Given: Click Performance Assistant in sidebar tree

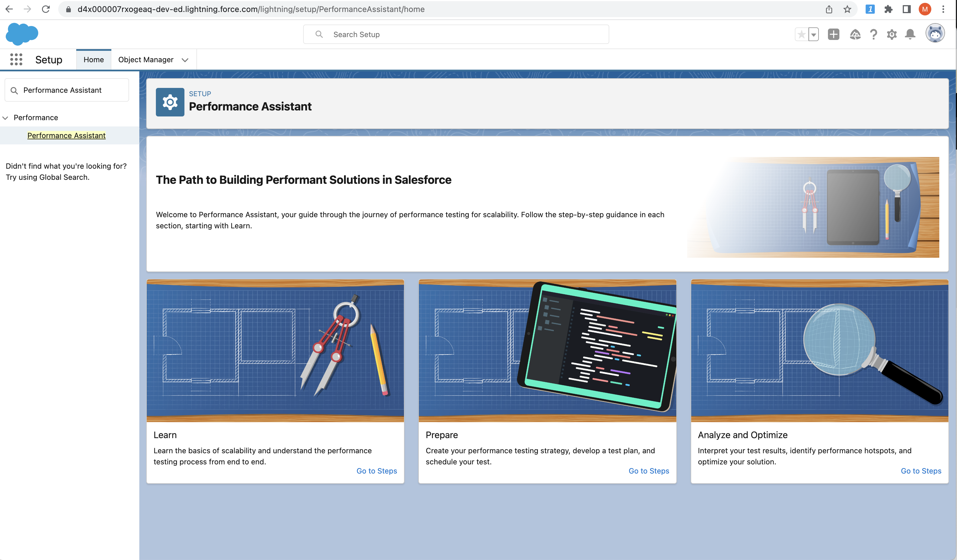Looking at the screenshot, I should pyautogui.click(x=66, y=136).
